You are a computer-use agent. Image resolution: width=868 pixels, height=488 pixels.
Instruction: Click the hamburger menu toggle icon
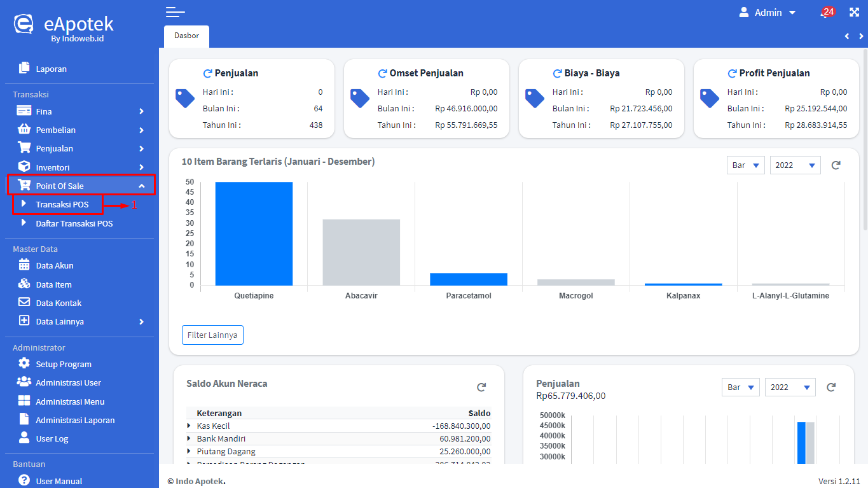click(175, 12)
